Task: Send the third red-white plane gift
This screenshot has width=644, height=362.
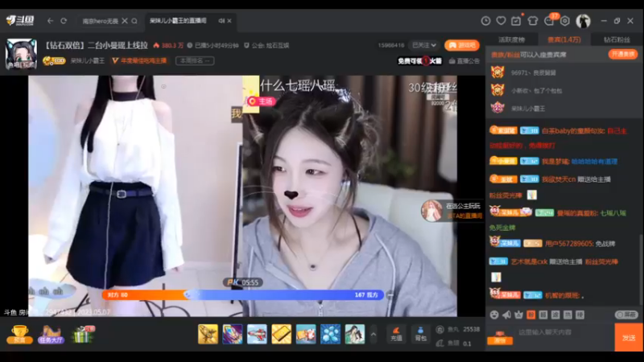Action: pos(257,334)
